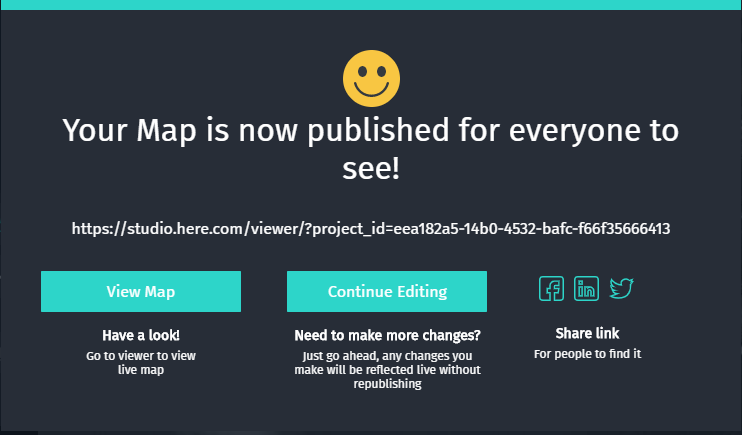Click the 'Share link' label

587,333
